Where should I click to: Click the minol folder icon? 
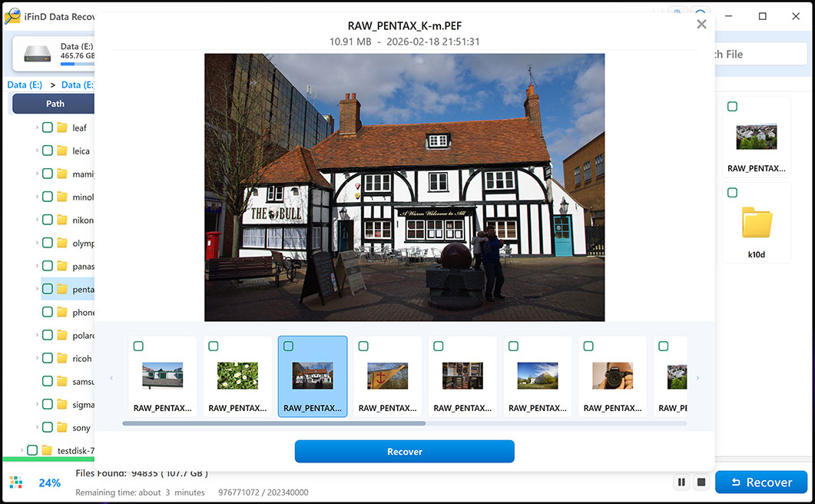pos(62,197)
